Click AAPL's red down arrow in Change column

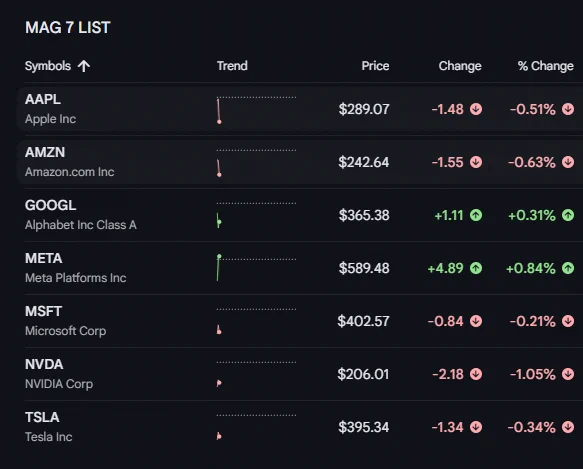[x=476, y=109]
